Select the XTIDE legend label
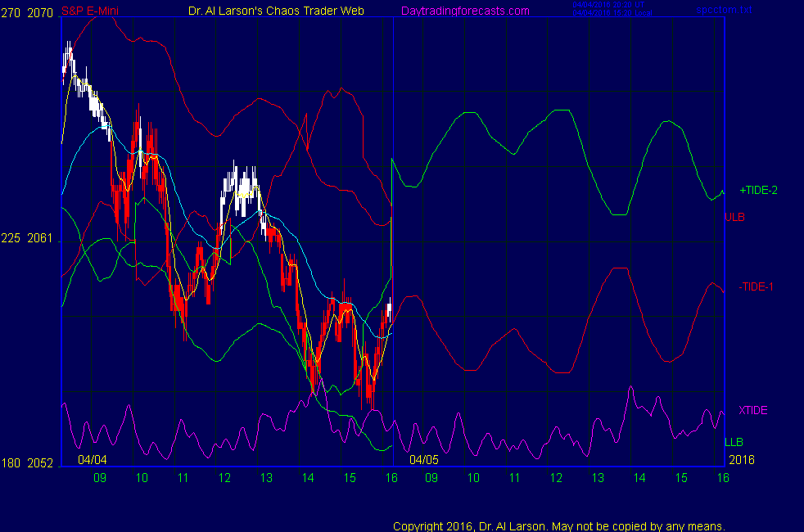Image resolution: width=804 pixels, height=532 pixels. [752, 410]
